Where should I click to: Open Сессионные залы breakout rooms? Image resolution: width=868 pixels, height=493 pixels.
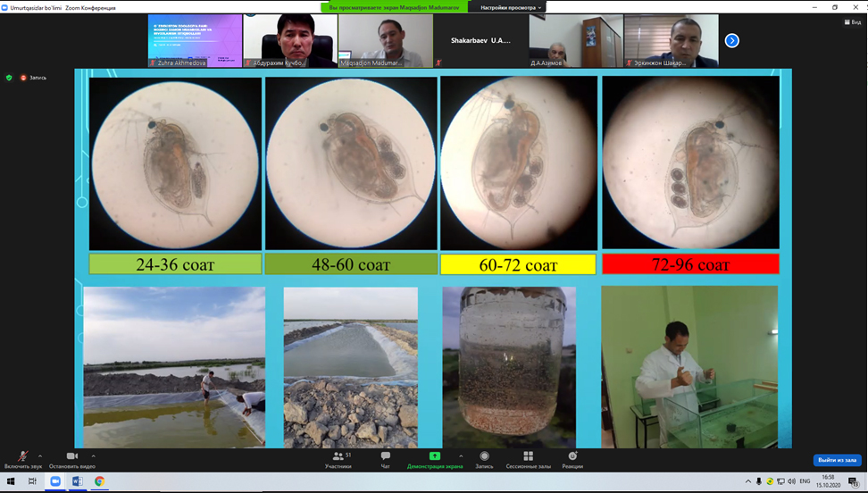click(x=528, y=459)
